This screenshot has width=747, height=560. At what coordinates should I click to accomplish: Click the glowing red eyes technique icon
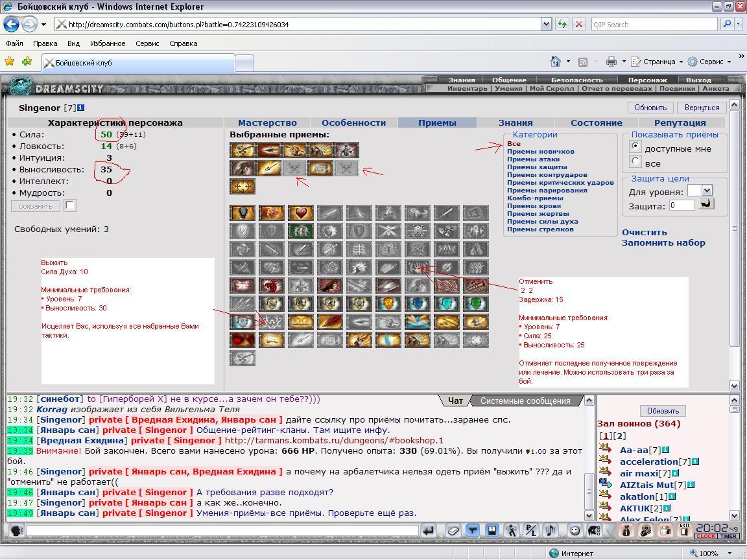click(243, 340)
